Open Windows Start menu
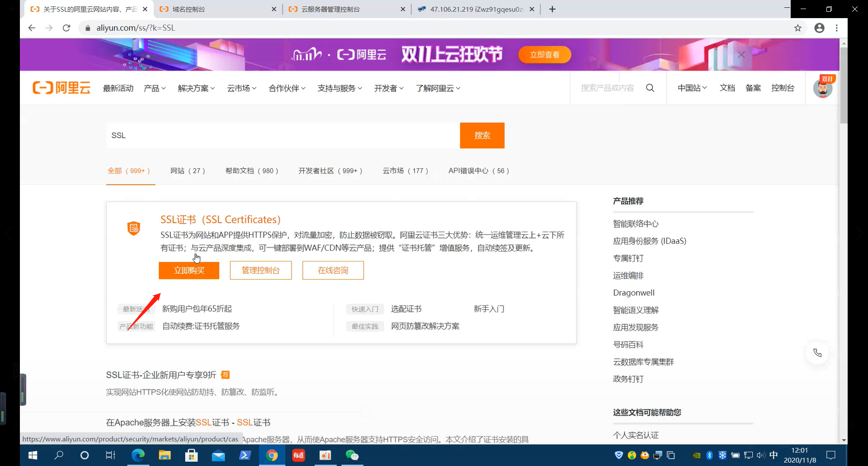 coord(33,455)
